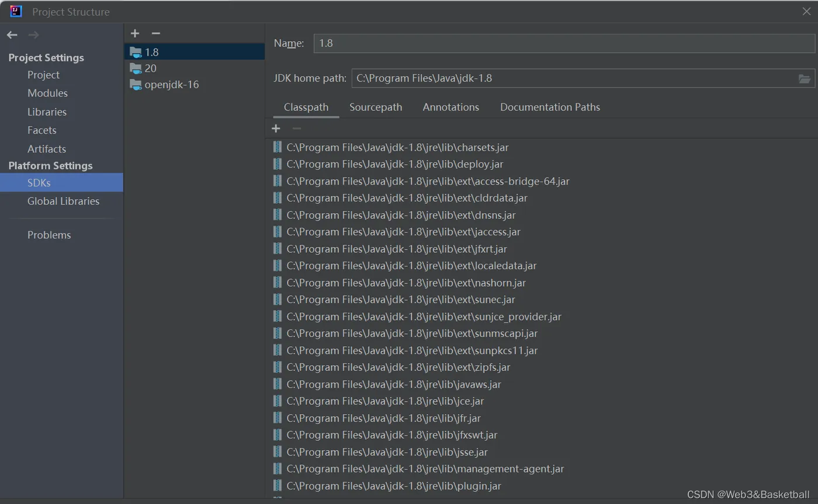Click the jar icon beside jaccess.jar
Screen dimensions: 818x504
278,232
